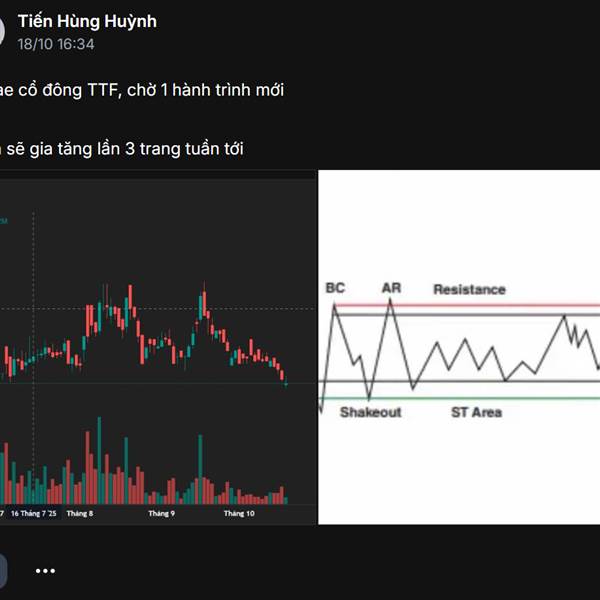600x600 pixels.
Task: Click the Tháng 9 label on chart axis
Action: (x=161, y=513)
